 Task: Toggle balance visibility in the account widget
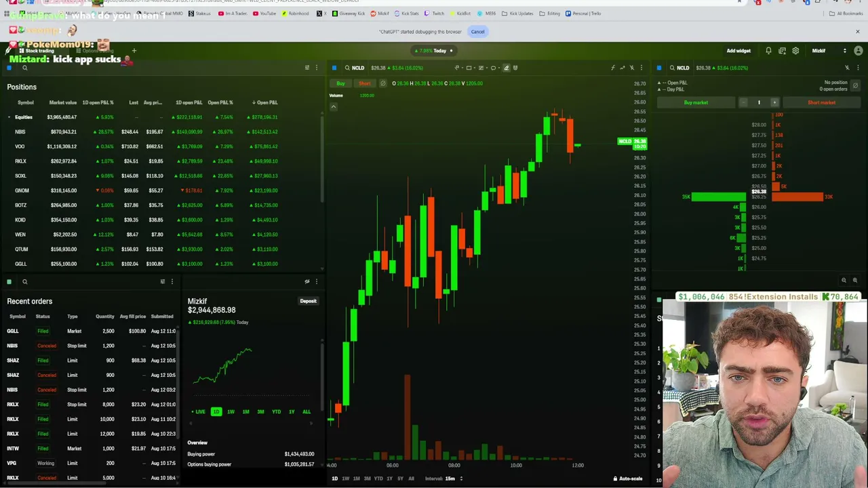(307, 282)
